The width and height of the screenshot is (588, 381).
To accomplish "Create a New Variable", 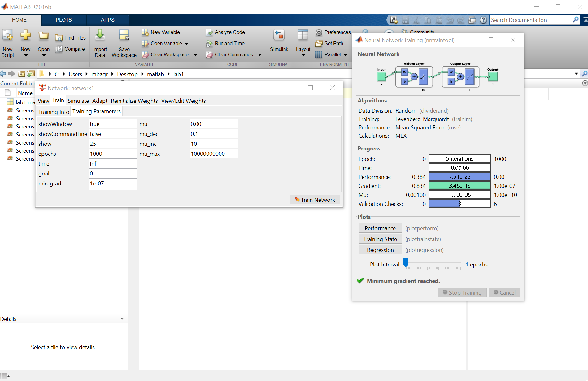I will 160,32.
